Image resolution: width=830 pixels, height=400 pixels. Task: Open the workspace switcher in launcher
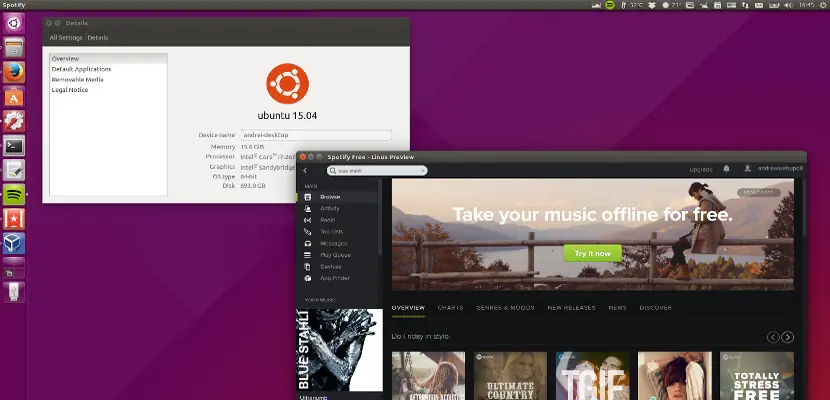tap(14, 268)
